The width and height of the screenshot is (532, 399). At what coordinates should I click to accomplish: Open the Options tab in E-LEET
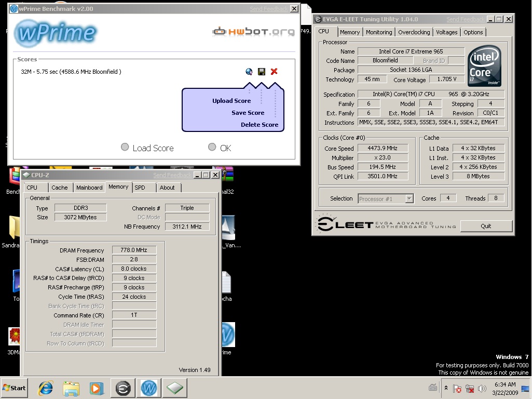point(473,32)
